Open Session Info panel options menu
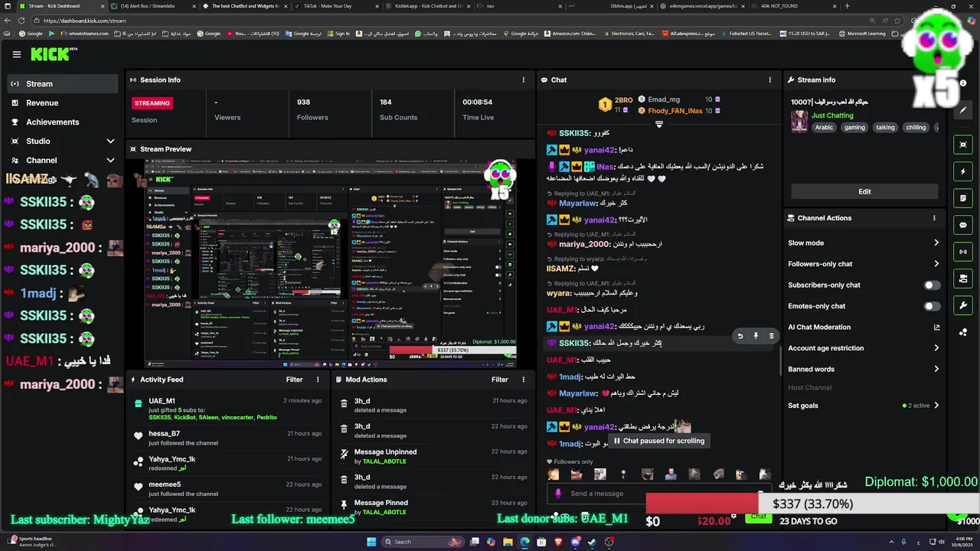The image size is (980, 551). (x=524, y=80)
